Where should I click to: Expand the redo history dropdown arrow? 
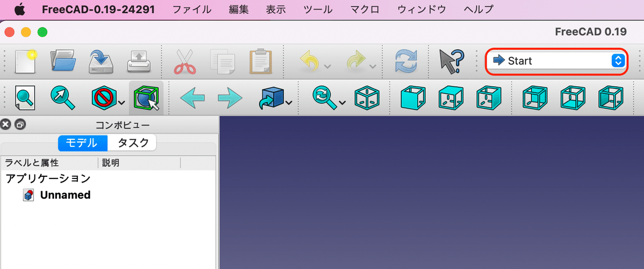373,66
